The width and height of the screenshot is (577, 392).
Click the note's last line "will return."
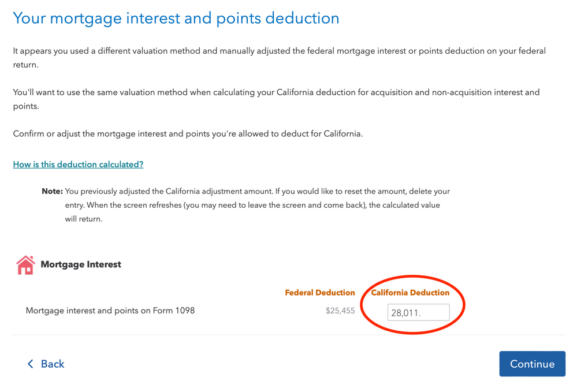[84, 219]
